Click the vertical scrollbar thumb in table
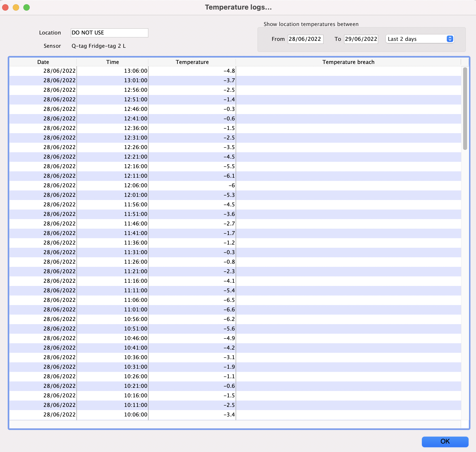 click(x=465, y=108)
